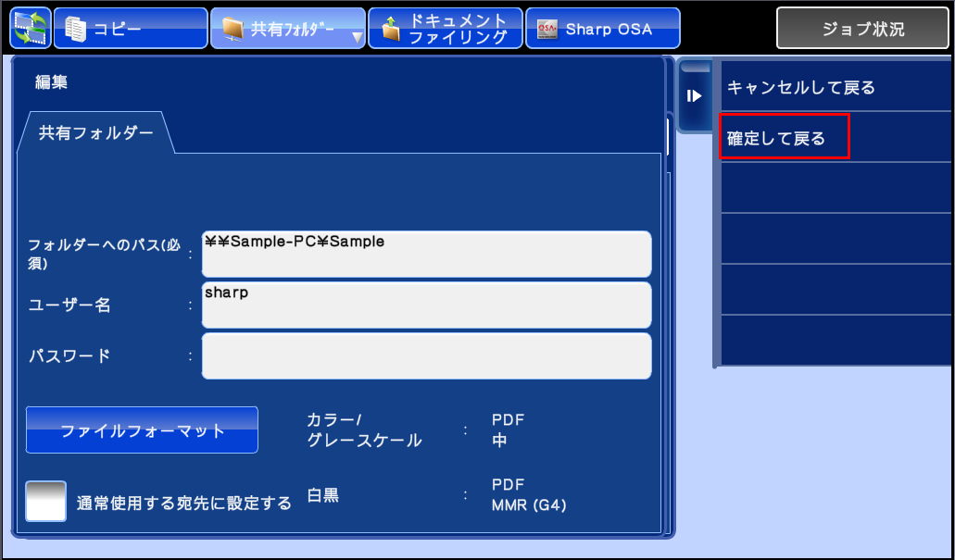The image size is (955, 560).
Task: Expand the 共有フォルダー mode dropdown arrow
Action: (357, 38)
